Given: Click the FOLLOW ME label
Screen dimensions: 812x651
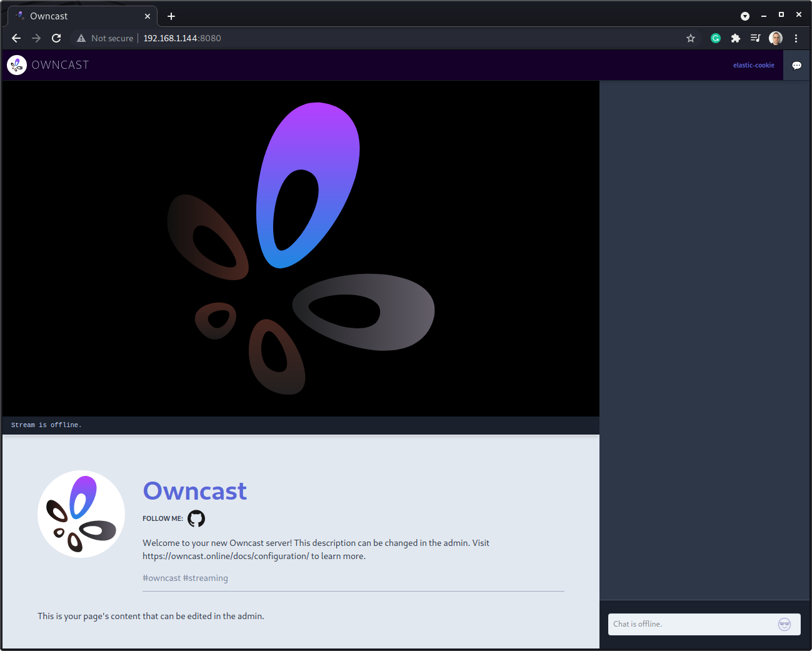Looking at the screenshot, I should click(x=163, y=518).
